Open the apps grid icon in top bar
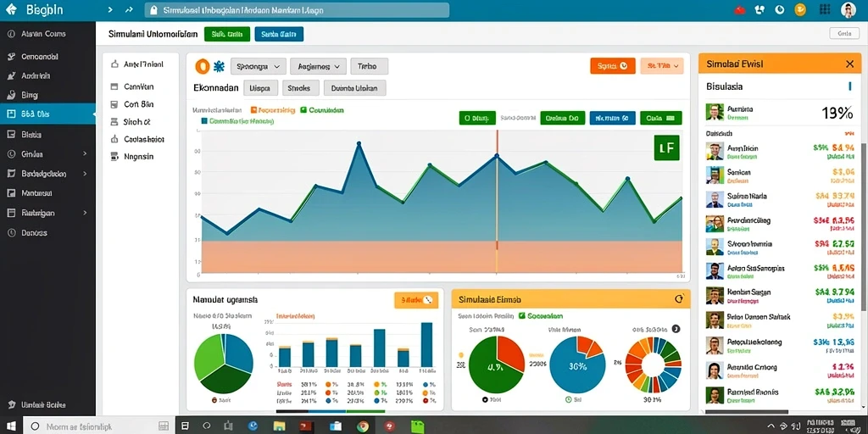The image size is (868, 434). coord(825,9)
